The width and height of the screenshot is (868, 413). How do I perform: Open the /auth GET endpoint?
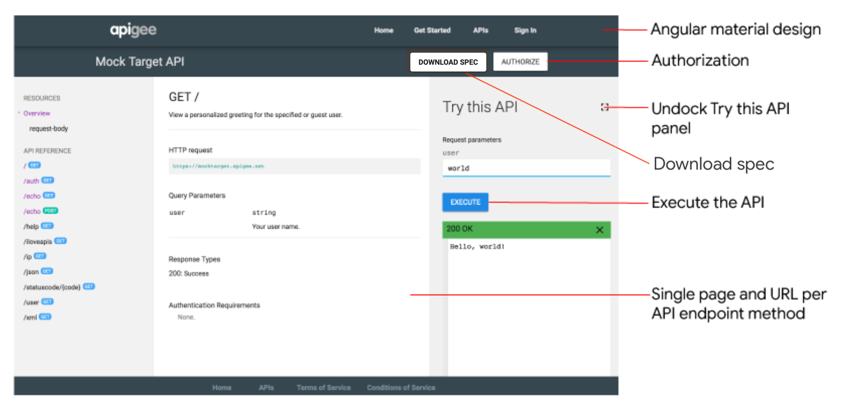(31, 181)
